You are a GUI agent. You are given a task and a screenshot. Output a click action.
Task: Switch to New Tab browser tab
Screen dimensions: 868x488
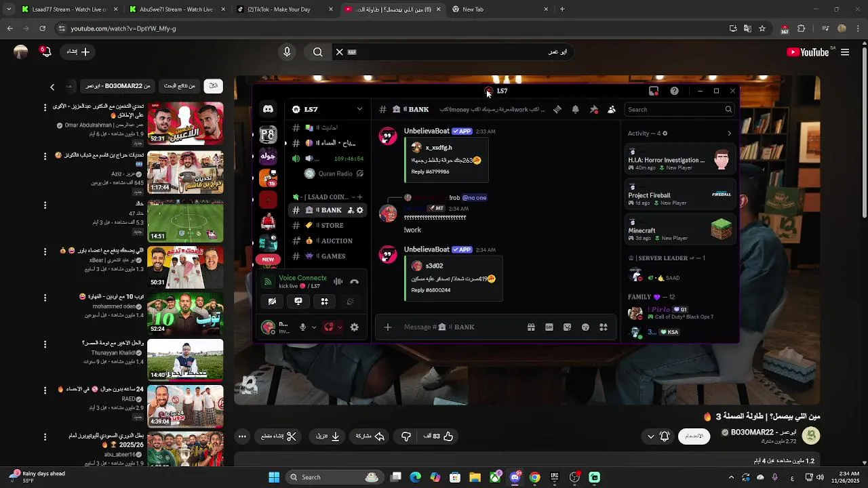point(500,9)
